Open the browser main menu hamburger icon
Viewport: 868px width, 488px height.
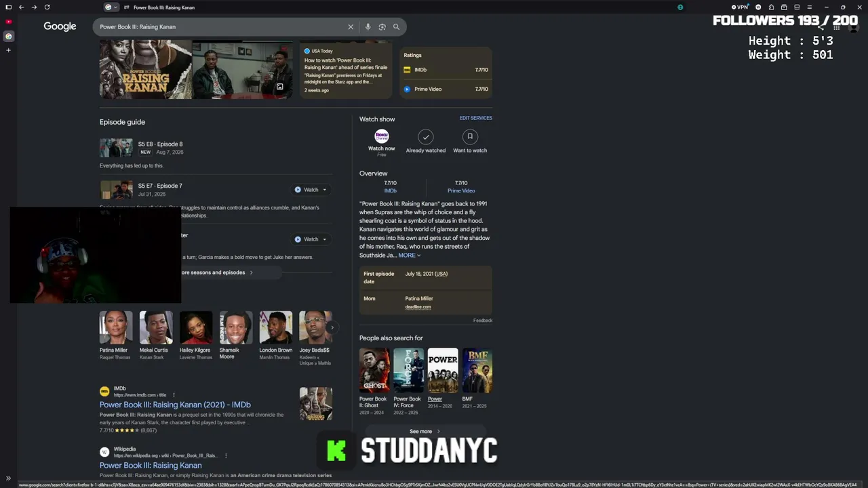point(809,7)
